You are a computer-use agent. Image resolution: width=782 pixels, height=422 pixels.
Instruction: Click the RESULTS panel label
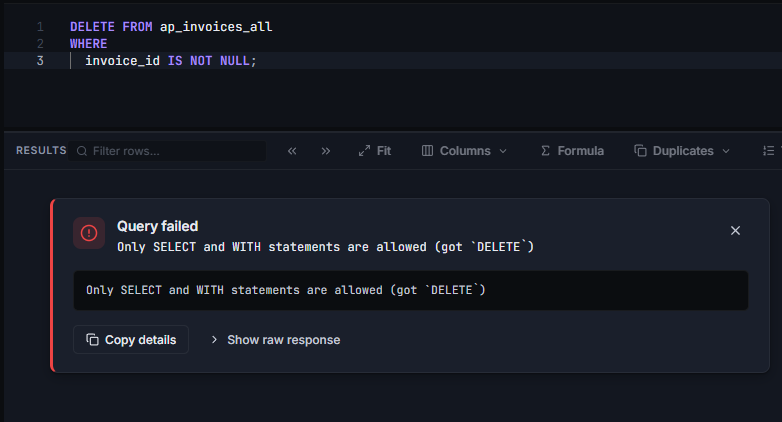[41, 151]
